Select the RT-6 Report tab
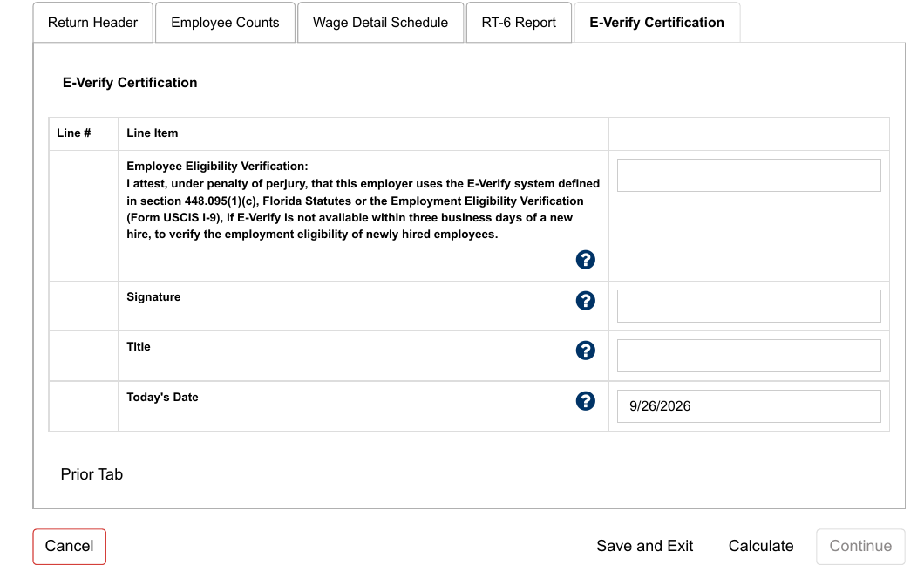The height and width of the screenshot is (579, 924). [x=519, y=23]
